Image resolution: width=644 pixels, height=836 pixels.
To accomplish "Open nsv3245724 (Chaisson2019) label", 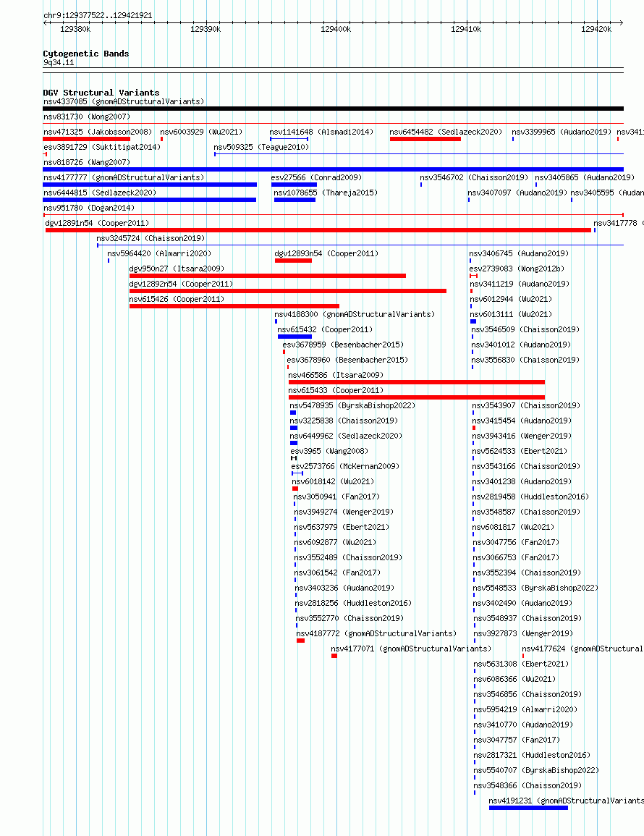I will 151,238.
